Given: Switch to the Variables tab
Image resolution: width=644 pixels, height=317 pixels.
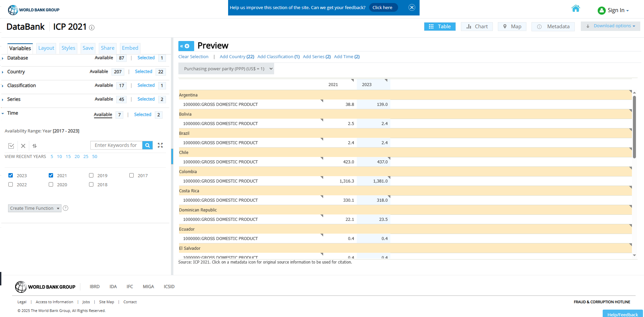Looking at the screenshot, I should (x=20, y=48).
